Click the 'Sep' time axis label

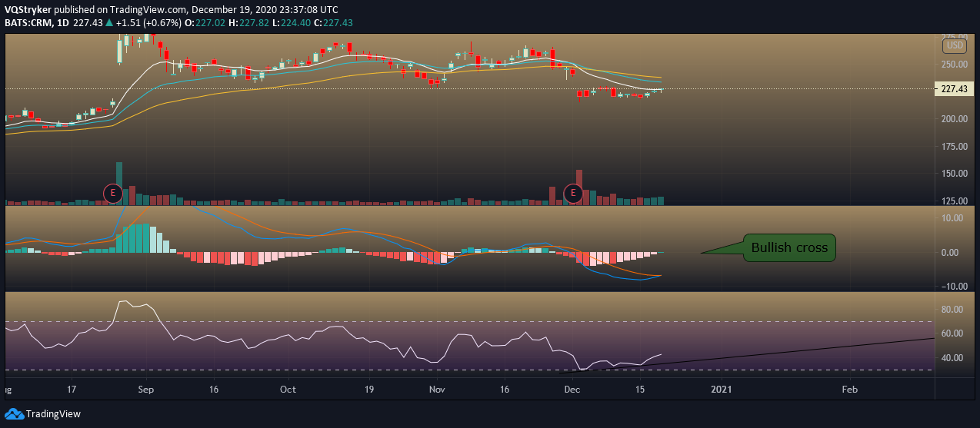coord(146,390)
